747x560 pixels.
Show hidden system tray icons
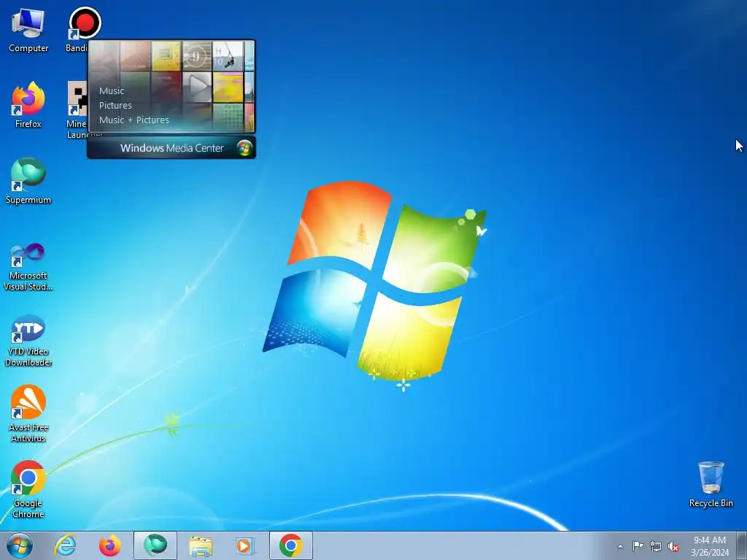(620, 546)
